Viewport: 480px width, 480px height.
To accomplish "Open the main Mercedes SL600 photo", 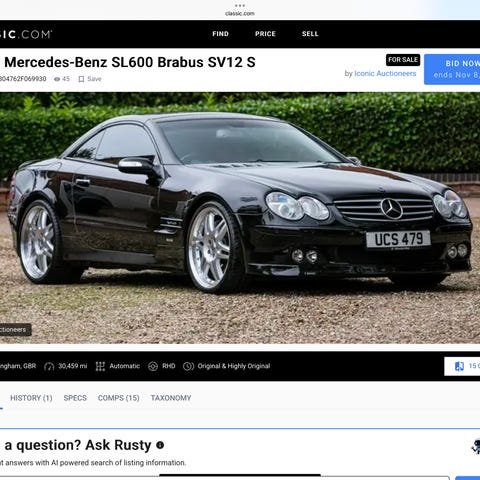I will 240,218.
